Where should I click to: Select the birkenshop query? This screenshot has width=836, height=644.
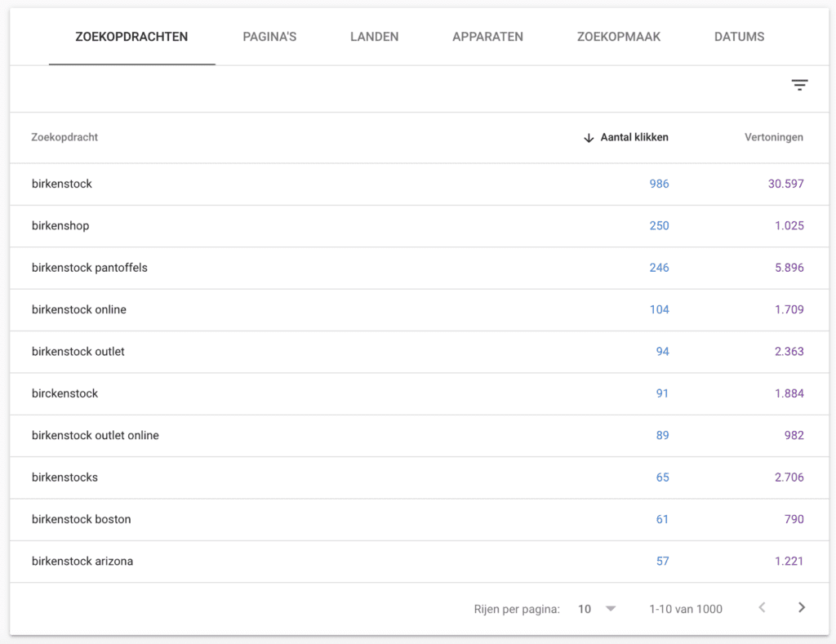click(x=60, y=225)
